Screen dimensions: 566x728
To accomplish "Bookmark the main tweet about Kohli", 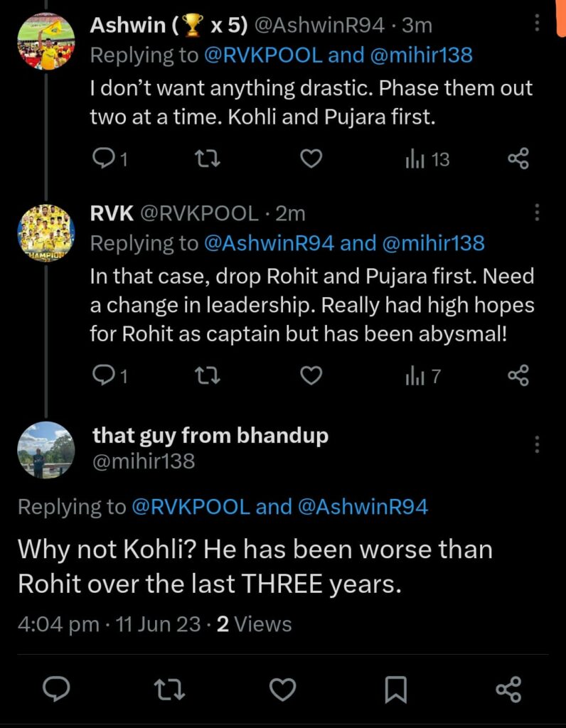I will tap(396, 689).
